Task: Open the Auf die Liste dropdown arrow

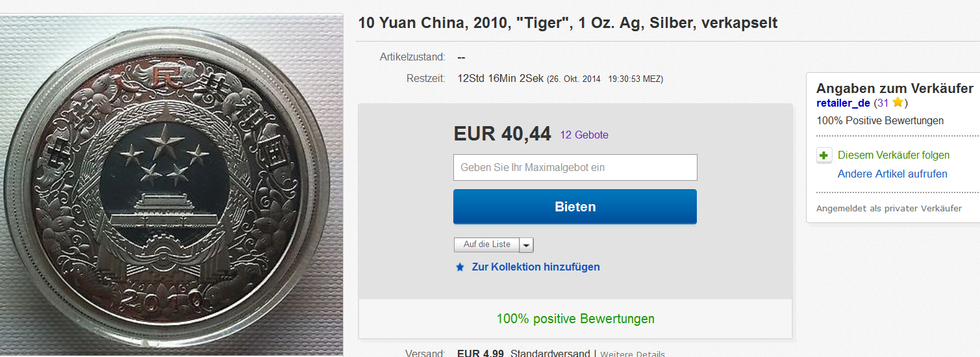Action: tap(527, 245)
